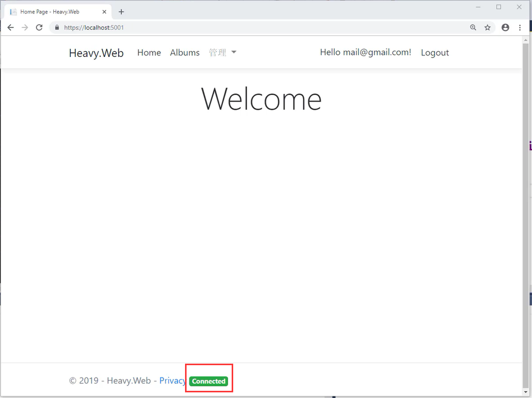Go to Home in the navbar
The width and height of the screenshot is (532, 398).
(x=149, y=52)
